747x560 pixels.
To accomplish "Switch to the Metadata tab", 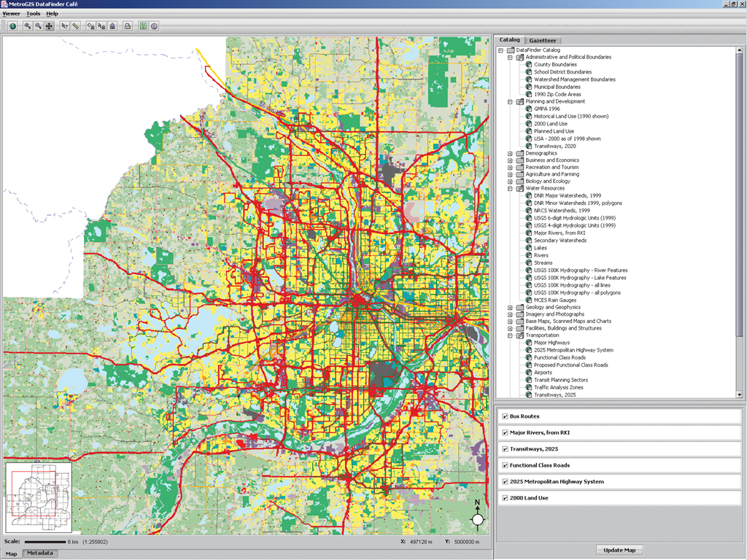I will coord(40,553).
